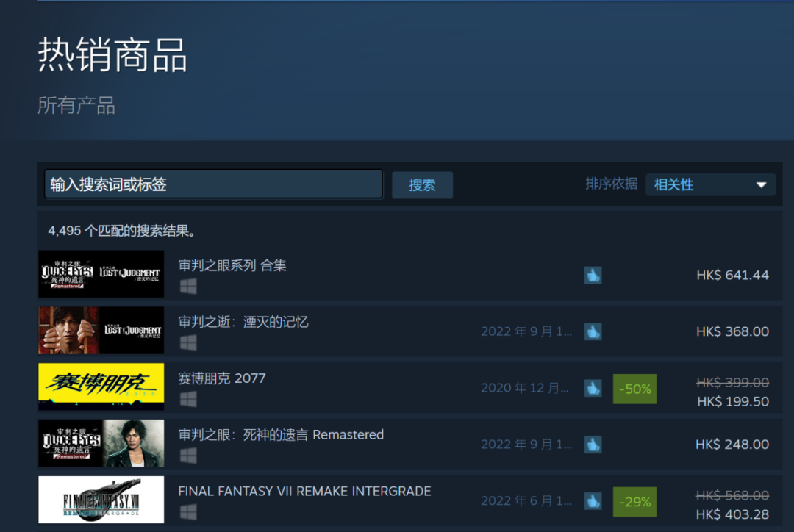Click the HK$ 403.28 discounted price
The width and height of the screenshot is (794, 532).
click(733, 514)
